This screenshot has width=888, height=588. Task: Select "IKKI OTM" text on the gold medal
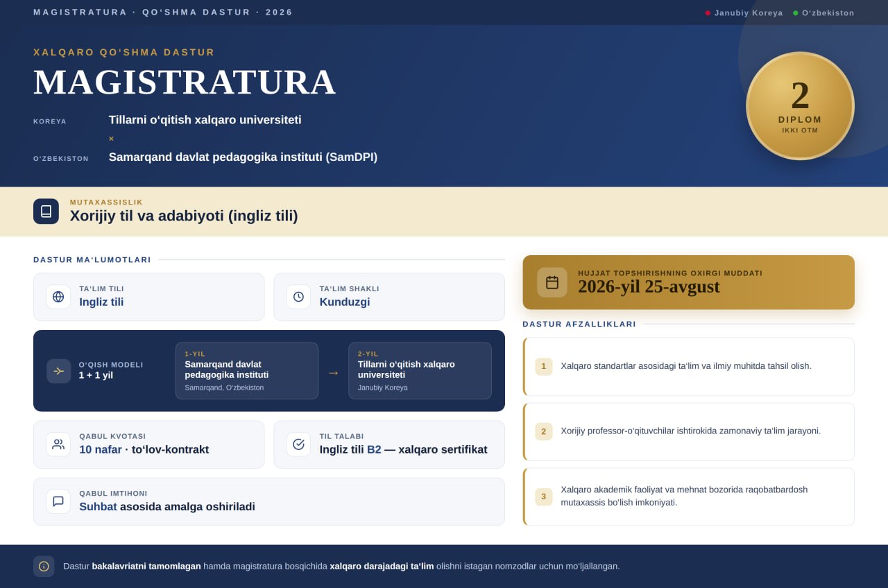[x=800, y=130]
